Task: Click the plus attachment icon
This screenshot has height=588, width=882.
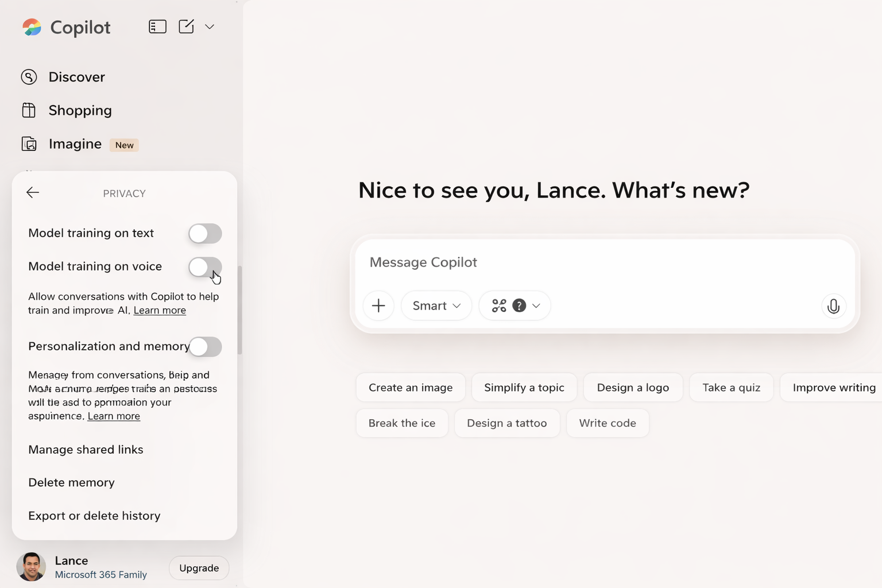Action: 378,305
